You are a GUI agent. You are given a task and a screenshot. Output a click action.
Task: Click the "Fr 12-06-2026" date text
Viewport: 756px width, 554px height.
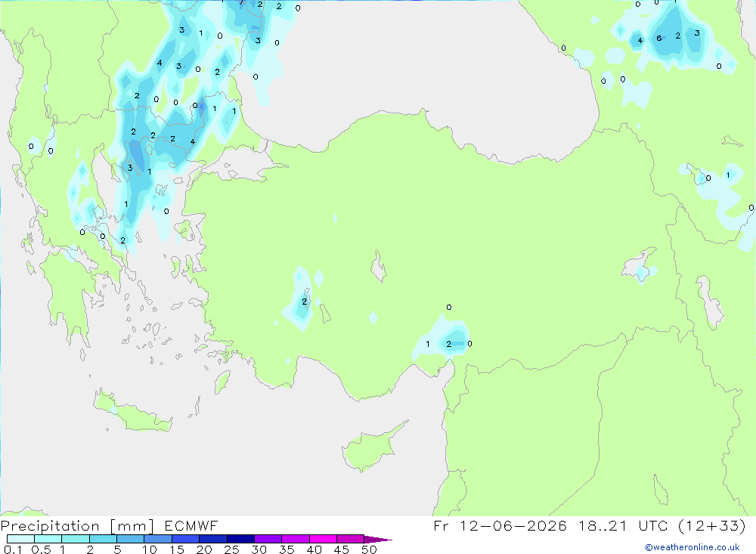click(500, 525)
